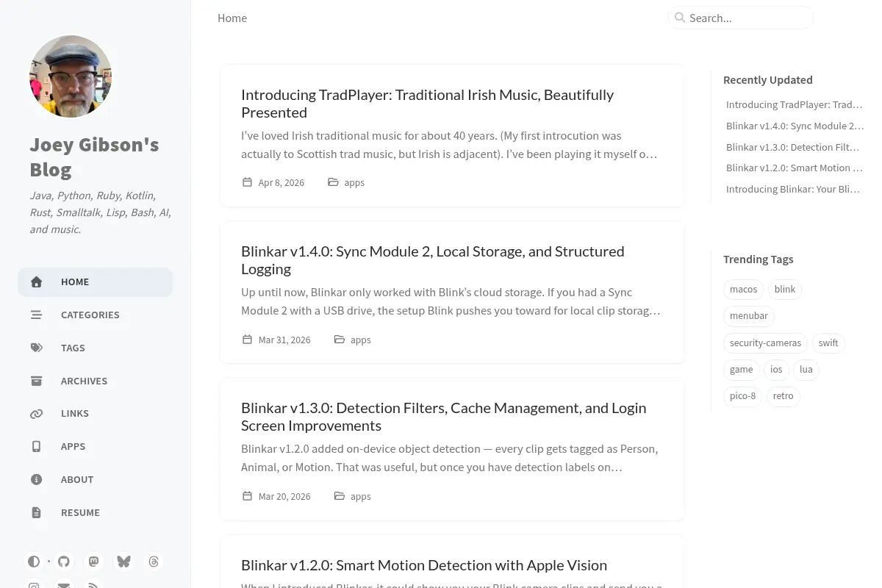882x588 pixels.
Task: Select the lua trending tag
Action: tap(806, 370)
